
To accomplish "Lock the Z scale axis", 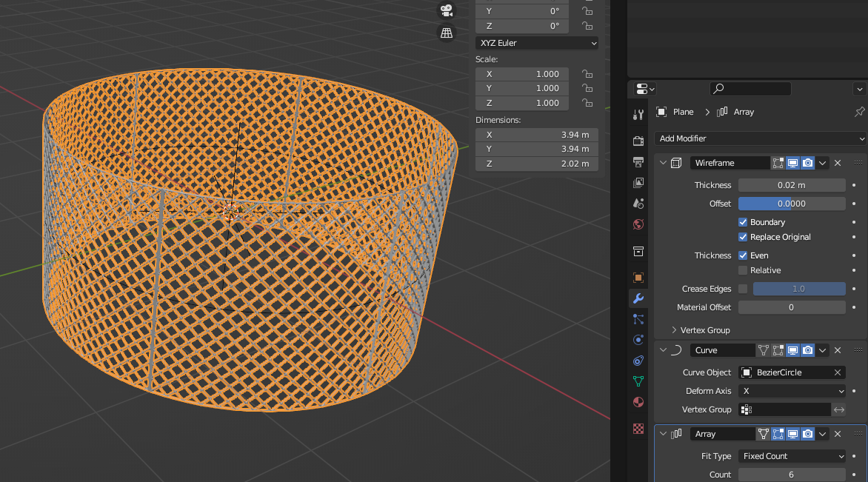I will (587, 103).
